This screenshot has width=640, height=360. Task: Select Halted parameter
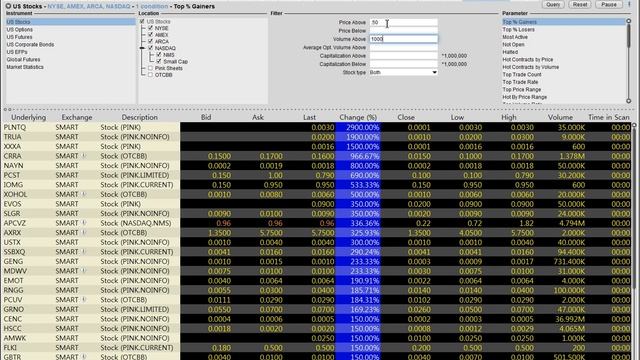(x=510, y=52)
